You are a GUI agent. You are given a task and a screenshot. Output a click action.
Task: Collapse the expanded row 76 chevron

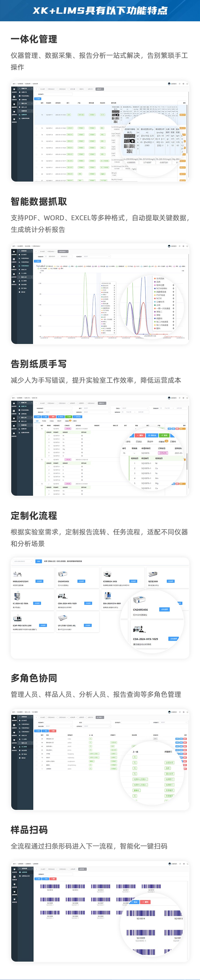pyautogui.click(x=134, y=453)
